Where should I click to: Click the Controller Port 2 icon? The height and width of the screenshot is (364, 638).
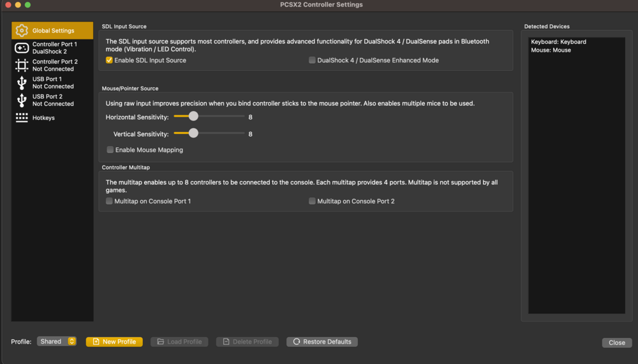point(22,65)
